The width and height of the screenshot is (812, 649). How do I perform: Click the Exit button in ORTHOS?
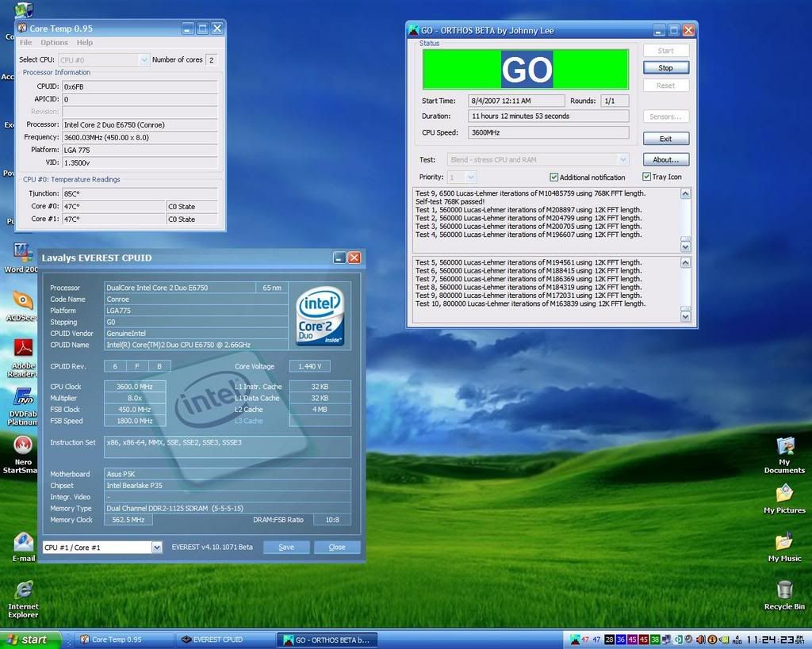666,139
